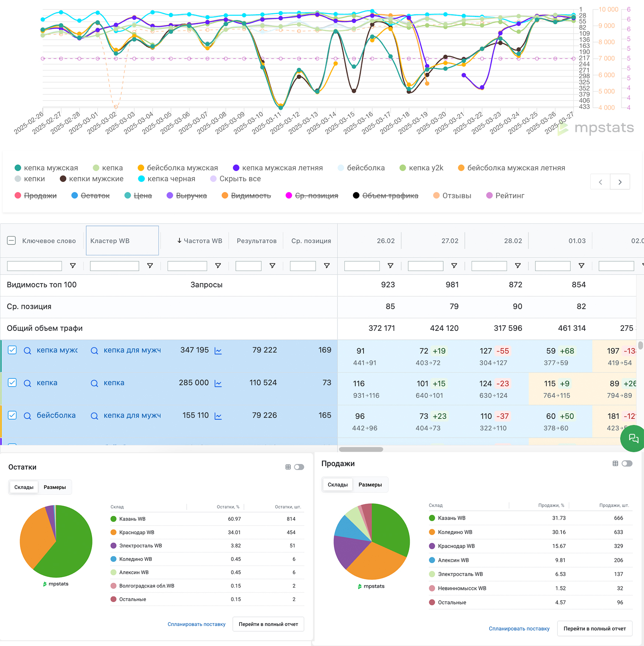Click table view icon in Остатки panel
Screen dimensions: 644x646
click(x=288, y=467)
